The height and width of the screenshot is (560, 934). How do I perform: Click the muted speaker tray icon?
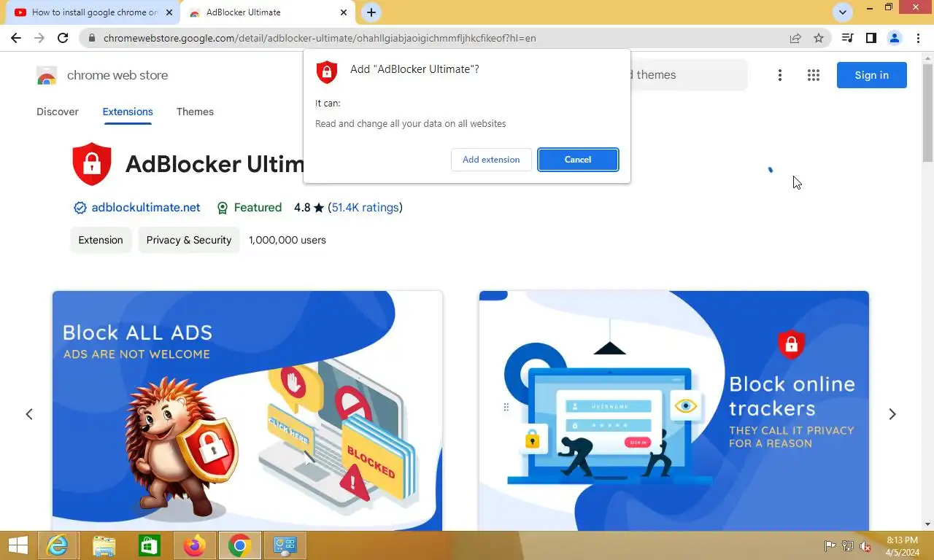coord(865,546)
